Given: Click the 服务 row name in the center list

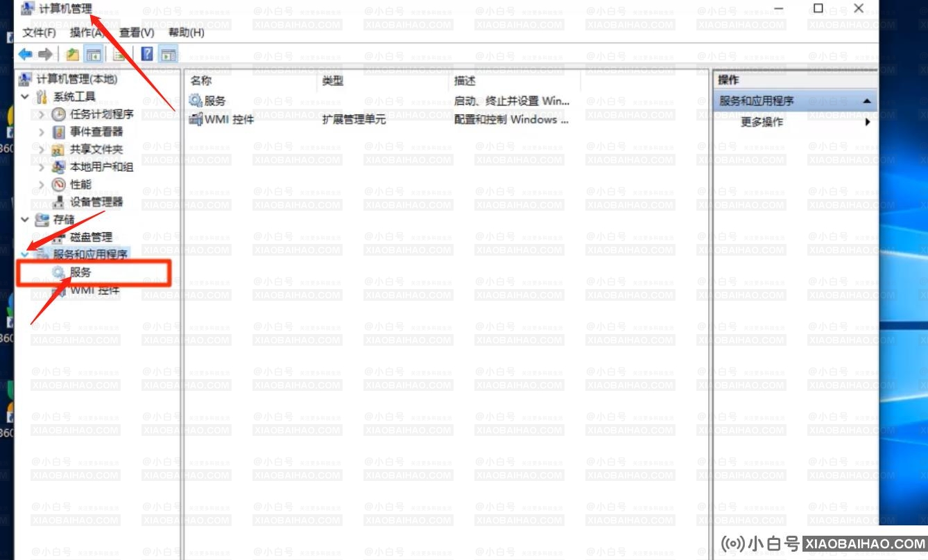Looking at the screenshot, I should (x=215, y=100).
